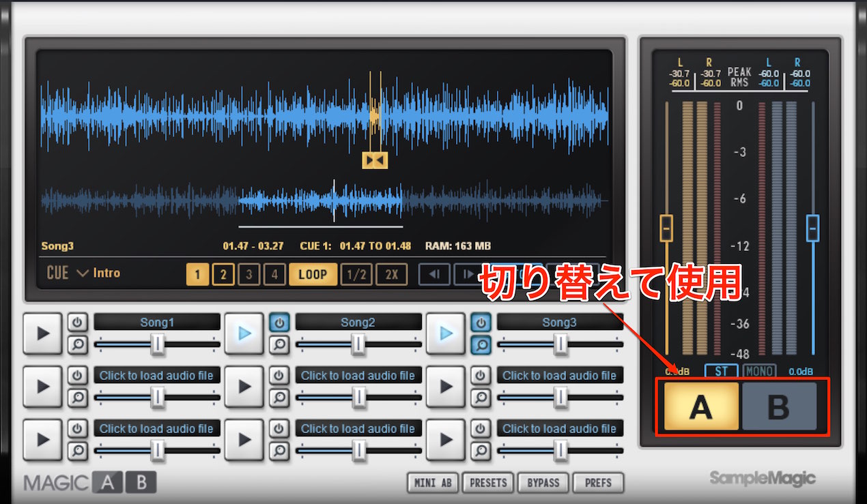Click the blue play button for Song2
The width and height of the screenshot is (867, 504).
(244, 333)
